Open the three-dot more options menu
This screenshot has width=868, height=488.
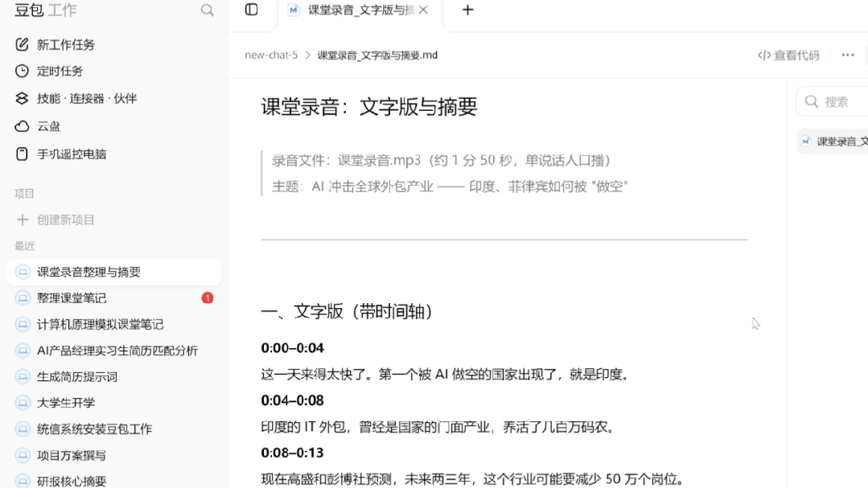848,55
